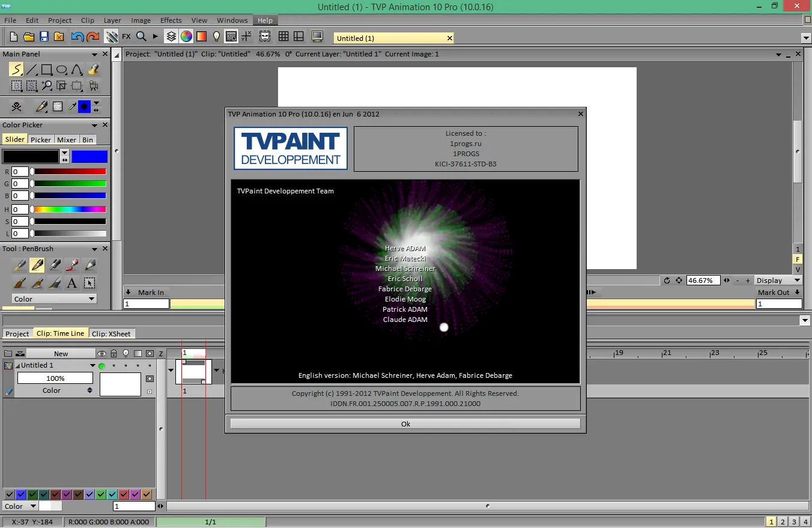Open the color wheel panel icon
The height and width of the screenshot is (528, 812).
[186, 37]
